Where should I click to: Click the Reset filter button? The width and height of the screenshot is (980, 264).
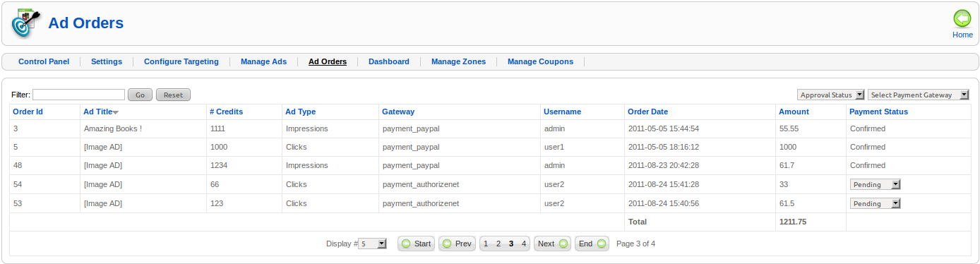(173, 95)
